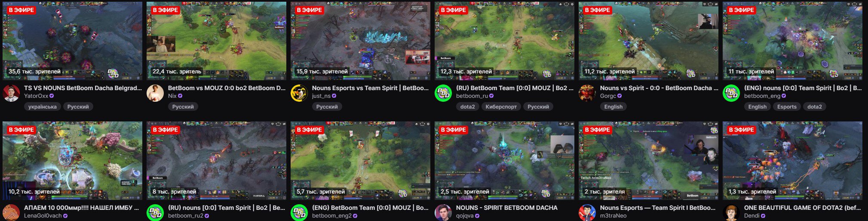Open Dendi stream thumbnail with 1,3 тыс. зрителей
The image size is (868, 221).
click(x=792, y=160)
